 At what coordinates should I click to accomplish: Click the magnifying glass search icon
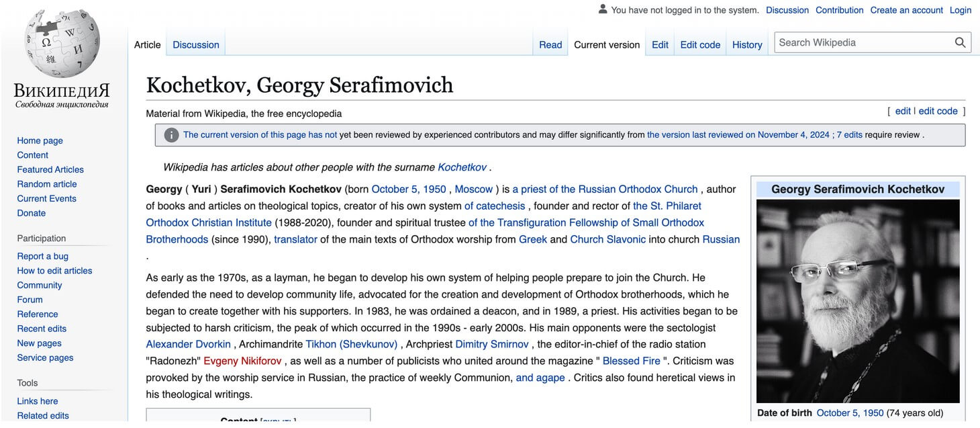tap(961, 42)
